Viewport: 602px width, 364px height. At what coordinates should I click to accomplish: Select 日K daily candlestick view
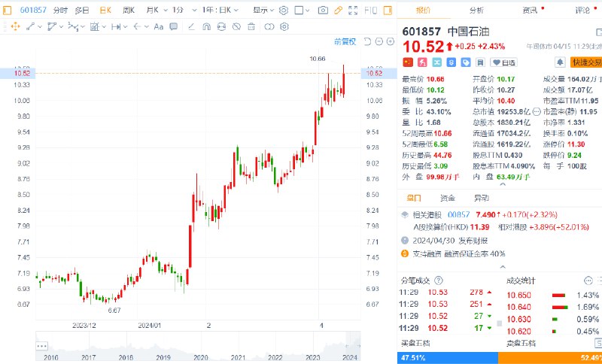pyautogui.click(x=105, y=11)
